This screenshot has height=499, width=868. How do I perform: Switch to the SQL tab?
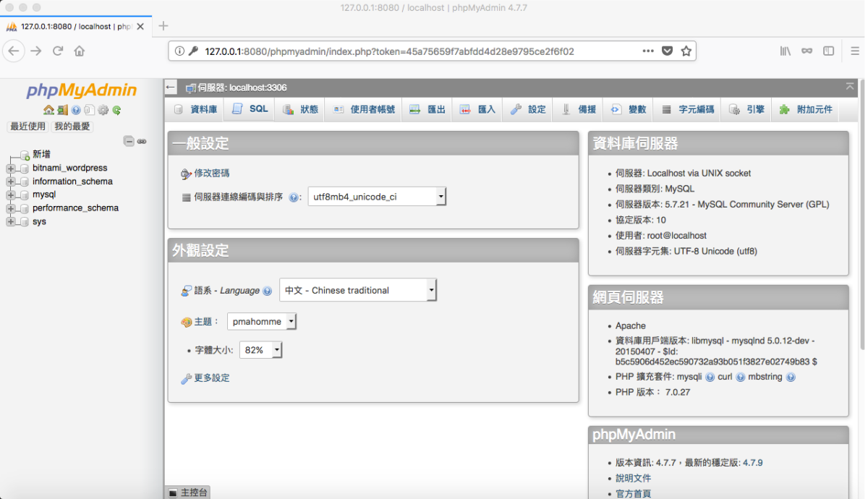250,109
